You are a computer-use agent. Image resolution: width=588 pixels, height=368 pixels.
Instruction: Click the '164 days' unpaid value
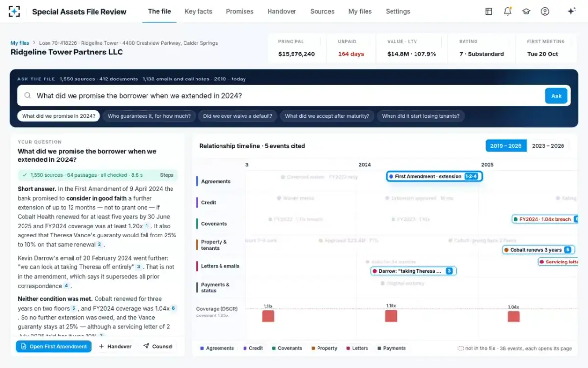351,54
